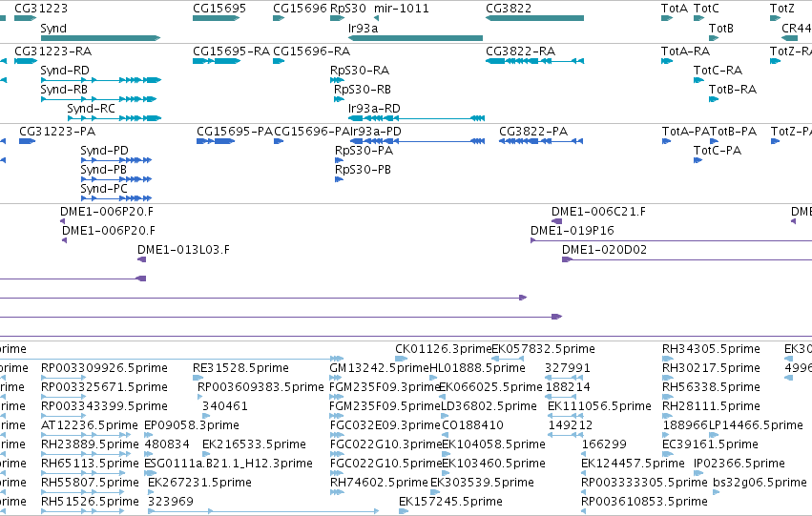Click the AT12236.5prime EST label

pyautogui.click(x=90, y=425)
